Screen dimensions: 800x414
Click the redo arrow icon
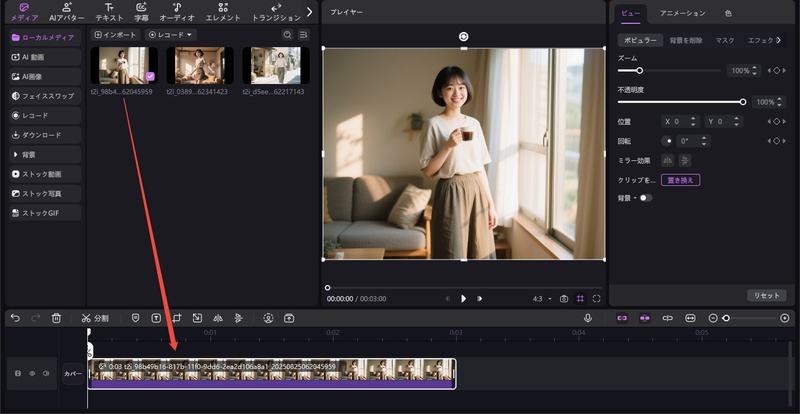pyautogui.click(x=36, y=318)
